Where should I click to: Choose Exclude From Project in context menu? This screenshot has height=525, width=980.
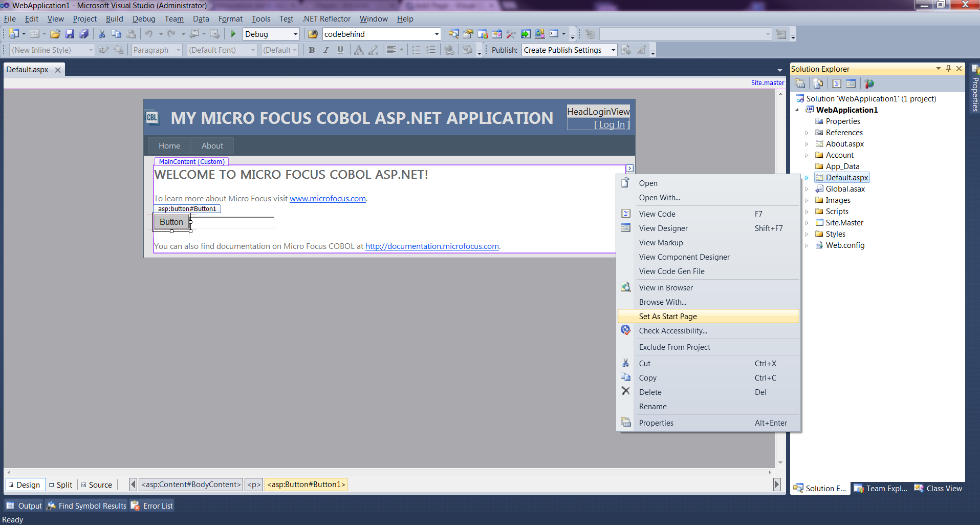pos(708,347)
